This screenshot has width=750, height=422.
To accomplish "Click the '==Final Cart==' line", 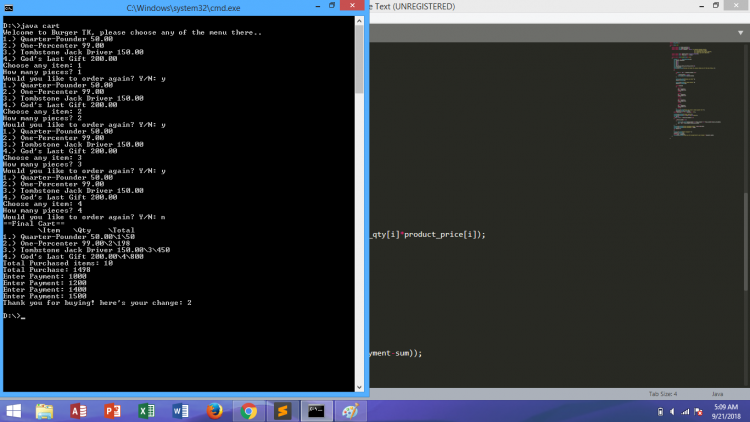I will (x=34, y=223).
